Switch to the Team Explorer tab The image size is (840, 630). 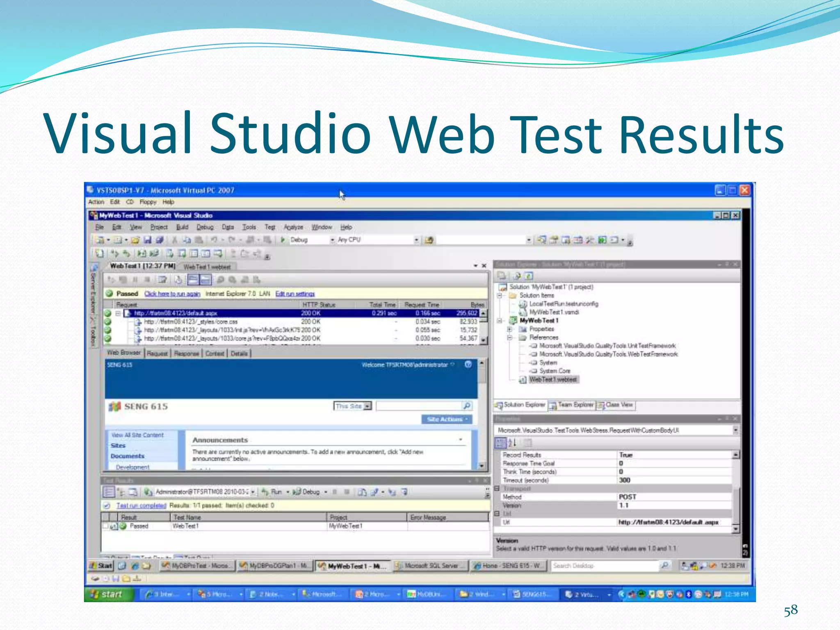tap(571, 405)
